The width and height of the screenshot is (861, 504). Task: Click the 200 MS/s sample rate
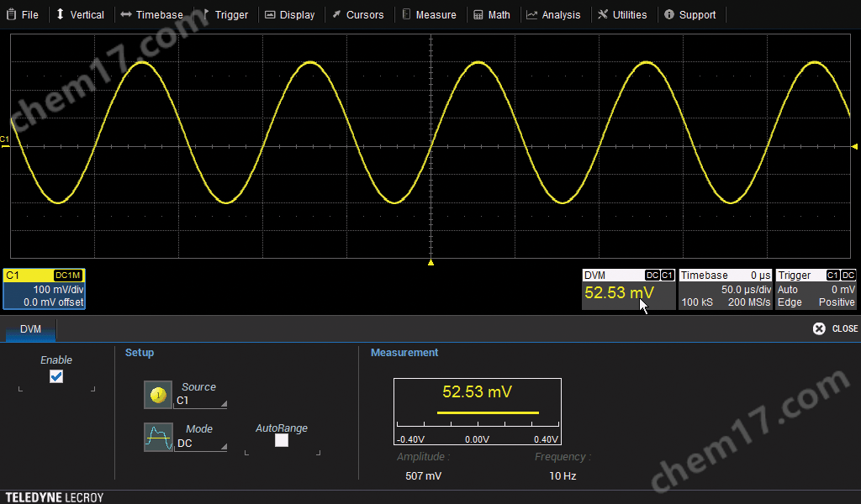(x=749, y=302)
